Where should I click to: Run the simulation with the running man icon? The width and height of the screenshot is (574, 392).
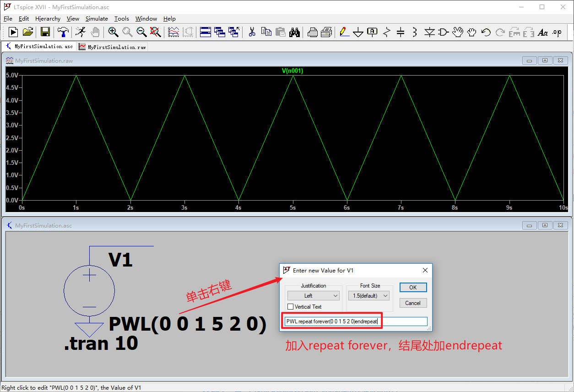point(81,32)
